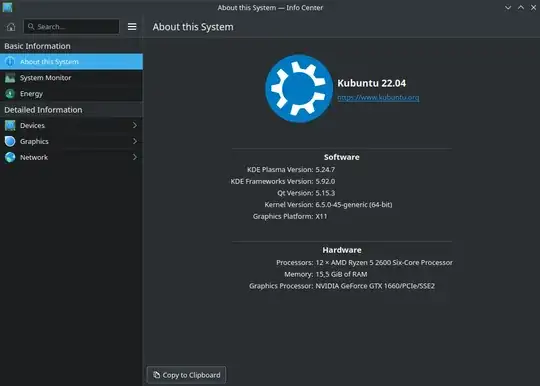Click the 15.5 GiB of RAM value

point(341,274)
